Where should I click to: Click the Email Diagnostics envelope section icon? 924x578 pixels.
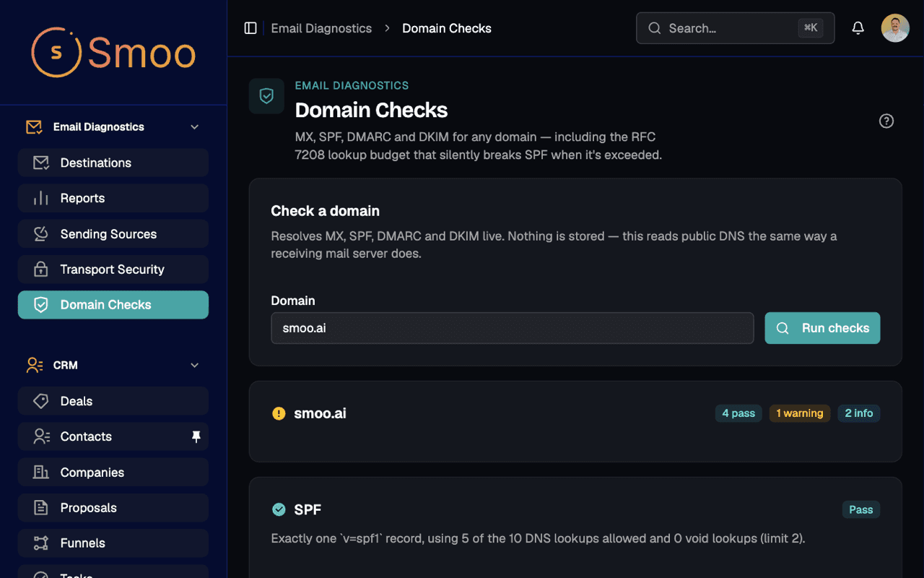[x=34, y=126]
